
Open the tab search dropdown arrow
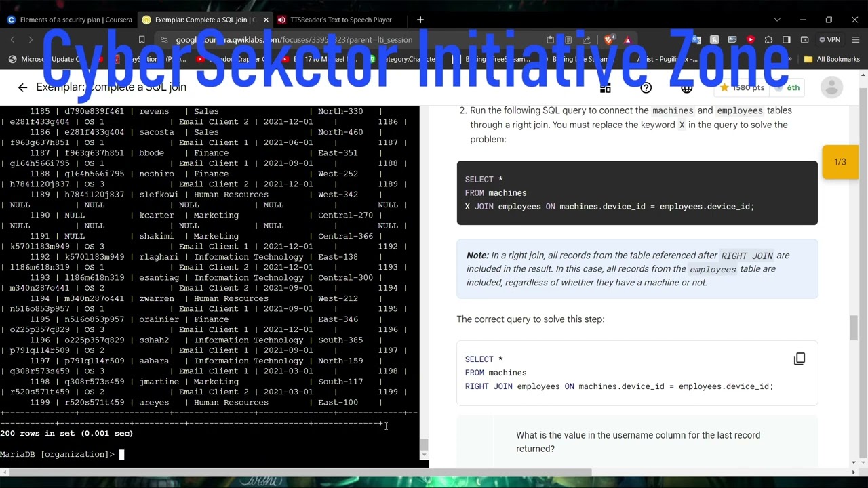coord(777,20)
